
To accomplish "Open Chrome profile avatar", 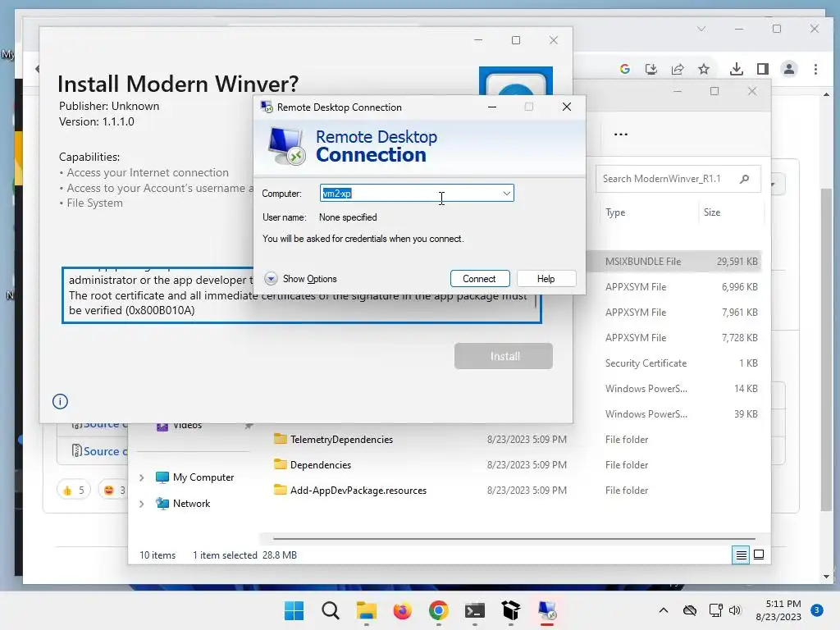I will pyautogui.click(x=789, y=69).
